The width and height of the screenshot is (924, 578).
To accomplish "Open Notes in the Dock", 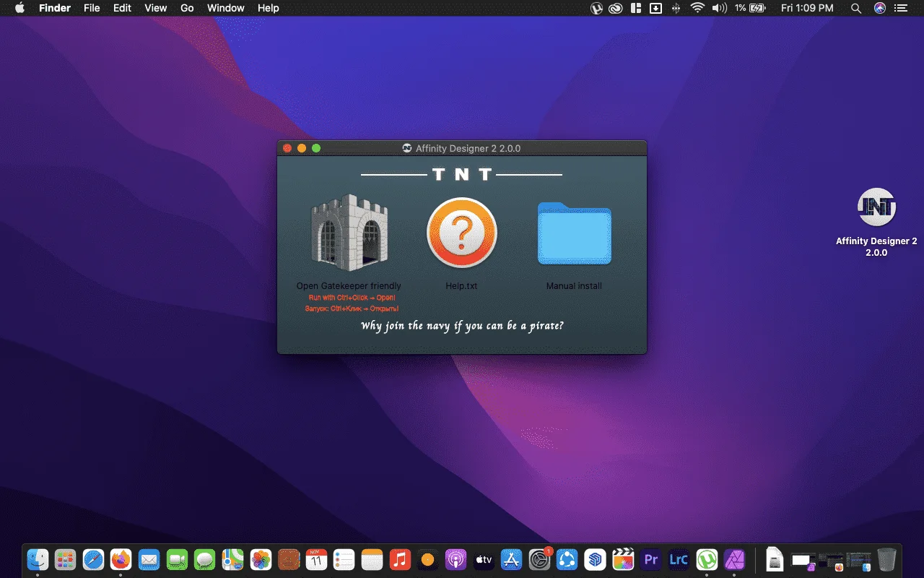I will pos(372,559).
